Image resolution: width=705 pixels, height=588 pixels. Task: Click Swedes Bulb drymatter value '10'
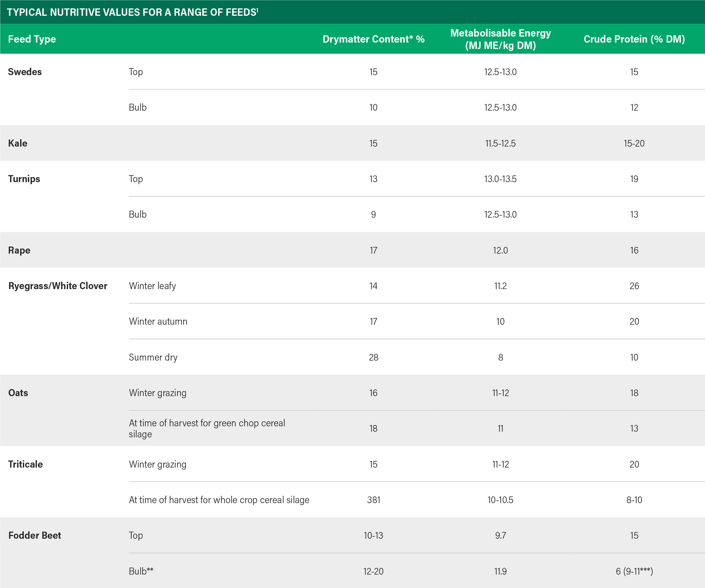(373, 107)
